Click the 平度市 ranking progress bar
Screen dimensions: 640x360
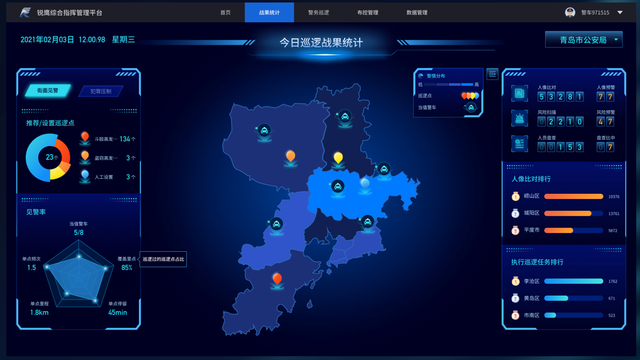tap(573, 231)
